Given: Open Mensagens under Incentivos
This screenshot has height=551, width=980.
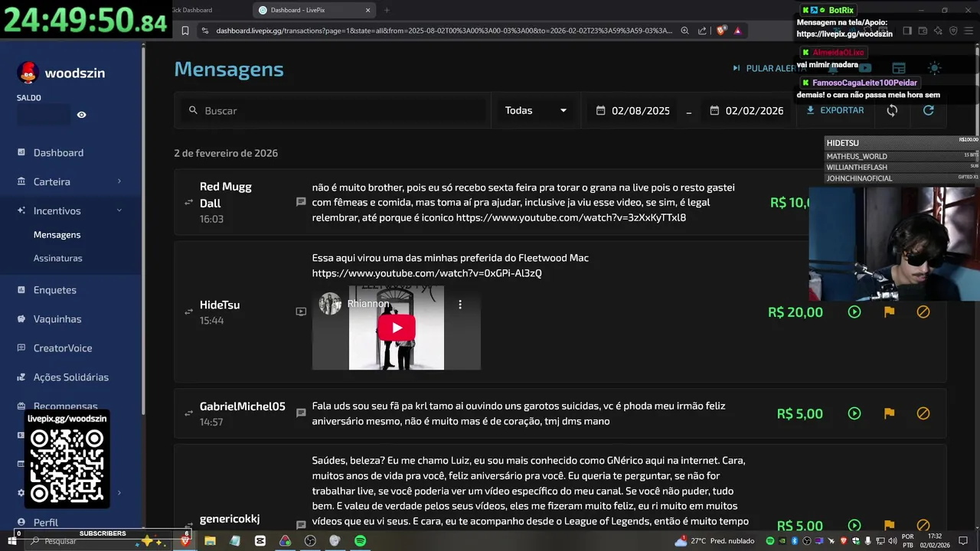Looking at the screenshot, I should [57, 235].
